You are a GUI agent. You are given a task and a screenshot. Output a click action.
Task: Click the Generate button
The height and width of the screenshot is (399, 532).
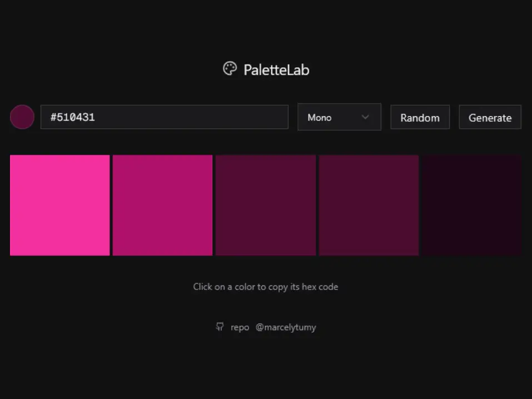click(x=490, y=117)
